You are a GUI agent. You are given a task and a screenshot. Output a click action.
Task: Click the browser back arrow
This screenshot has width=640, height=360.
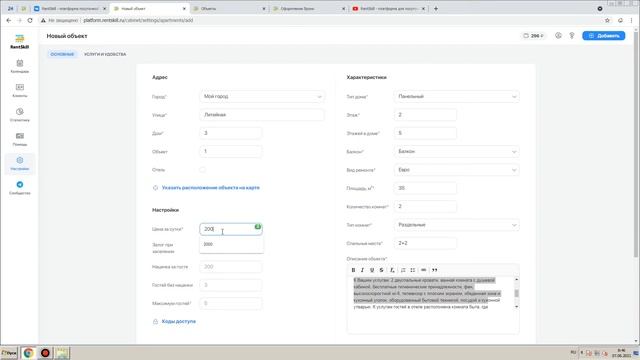coord(9,20)
